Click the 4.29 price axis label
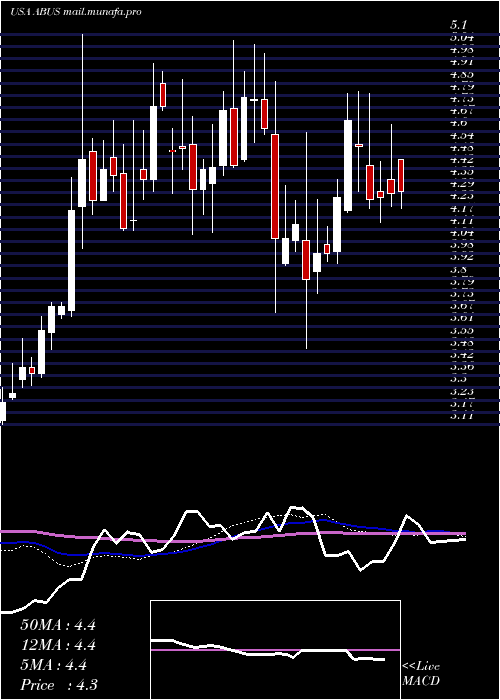 (x=462, y=183)
